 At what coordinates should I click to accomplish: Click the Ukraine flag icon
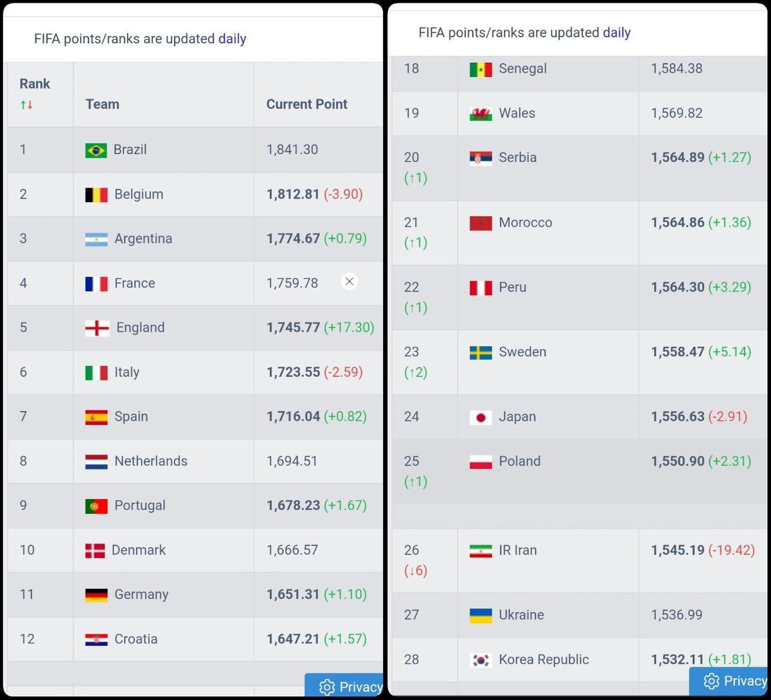click(479, 615)
